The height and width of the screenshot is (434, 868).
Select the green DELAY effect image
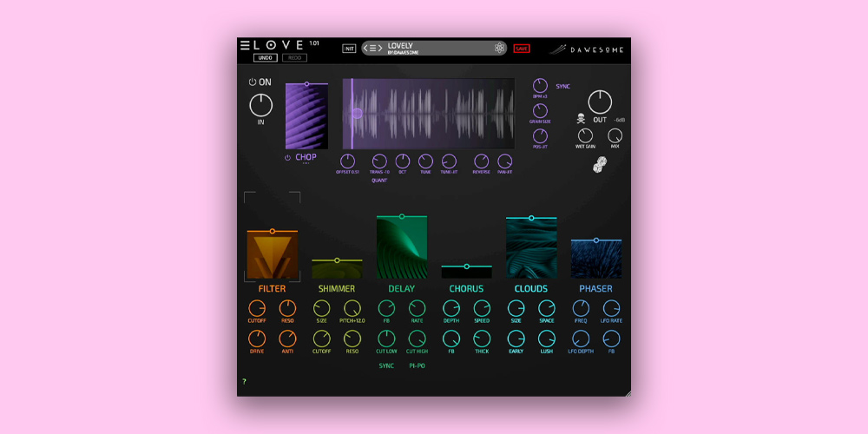pyautogui.click(x=402, y=248)
